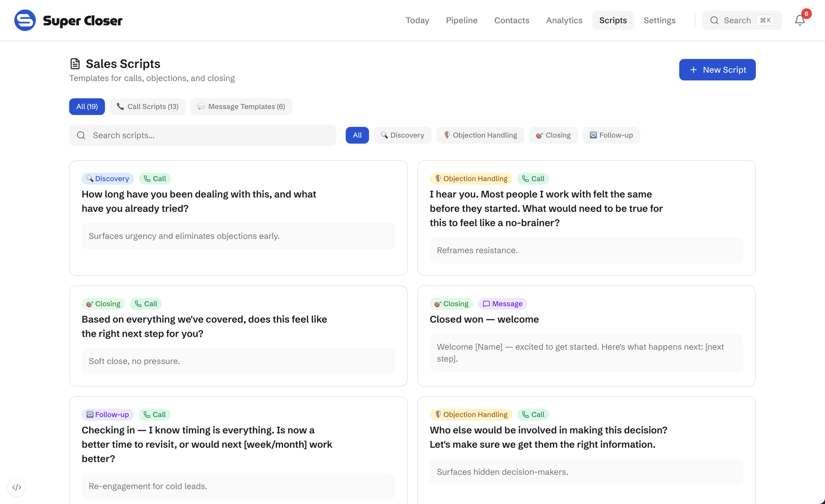Filter scripts by Closing category

pyautogui.click(x=553, y=135)
